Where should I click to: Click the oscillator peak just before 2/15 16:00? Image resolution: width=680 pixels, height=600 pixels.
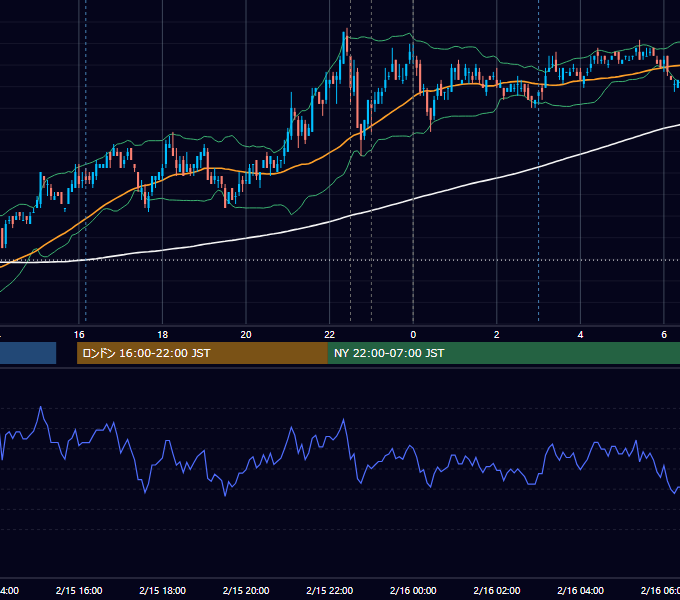point(41,408)
